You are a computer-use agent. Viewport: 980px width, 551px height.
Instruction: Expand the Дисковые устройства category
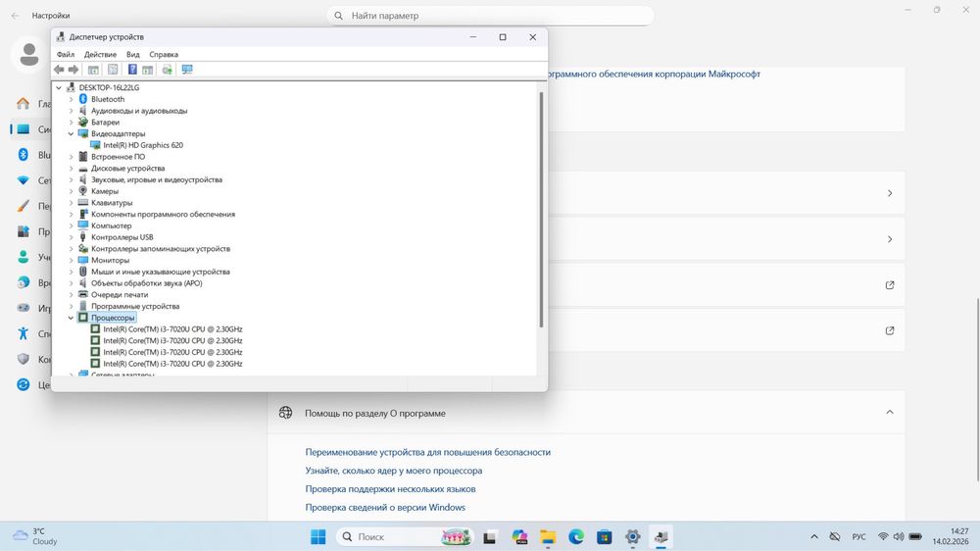coord(71,169)
